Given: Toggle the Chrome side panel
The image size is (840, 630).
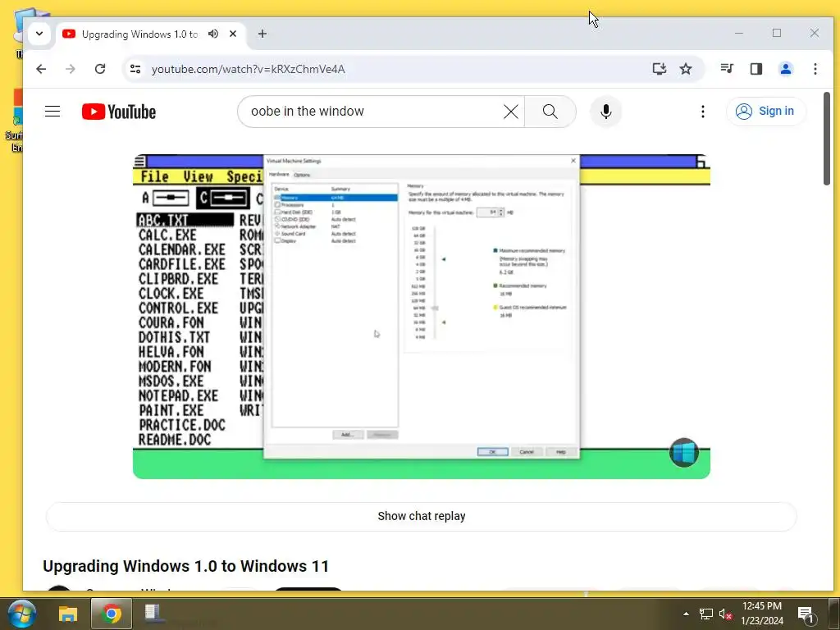Looking at the screenshot, I should click(x=756, y=69).
